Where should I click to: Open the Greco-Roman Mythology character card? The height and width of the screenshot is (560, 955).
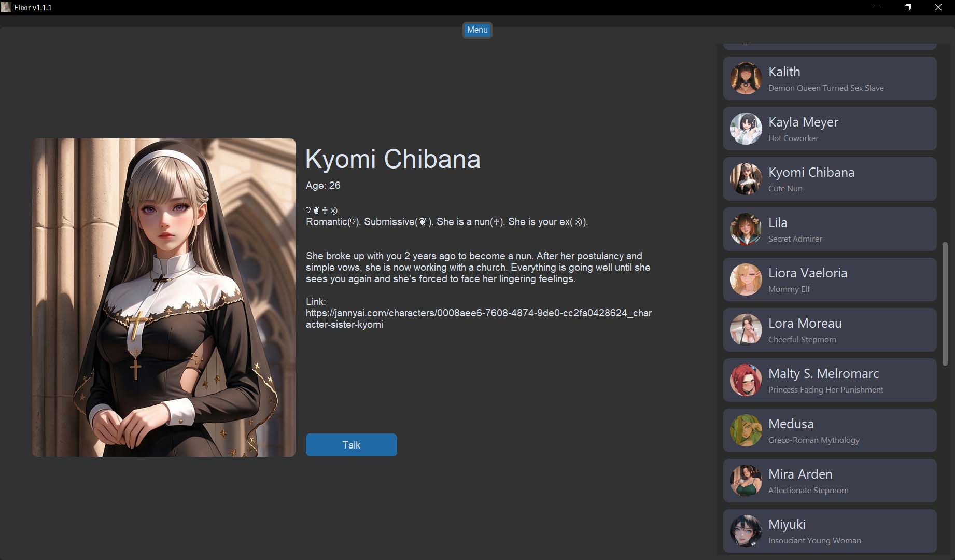coord(830,430)
